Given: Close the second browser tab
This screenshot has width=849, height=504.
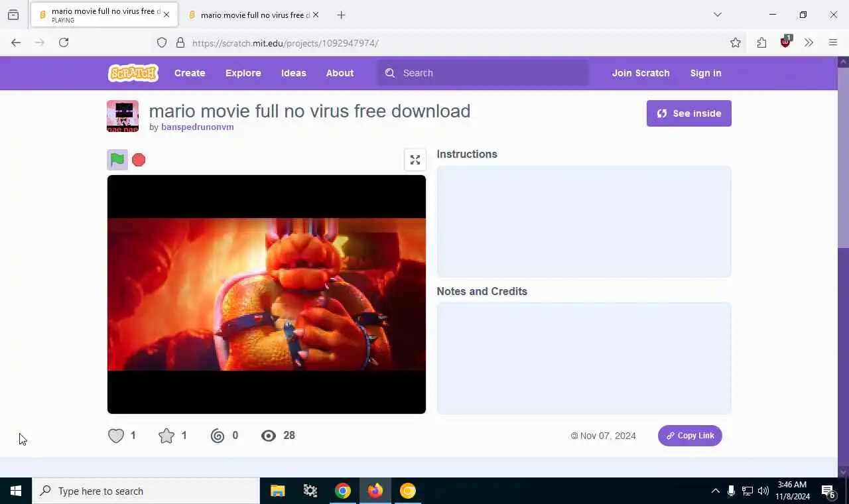Looking at the screenshot, I should pos(316,15).
